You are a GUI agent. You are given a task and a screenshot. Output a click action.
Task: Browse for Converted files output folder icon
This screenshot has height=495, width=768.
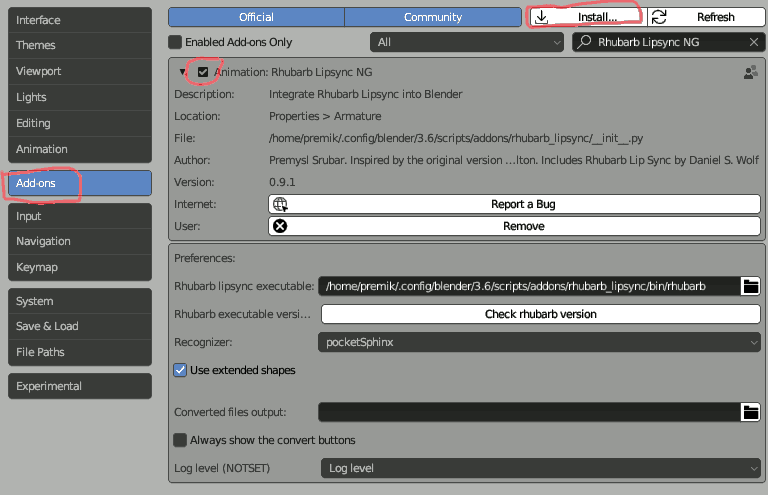coord(750,412)
